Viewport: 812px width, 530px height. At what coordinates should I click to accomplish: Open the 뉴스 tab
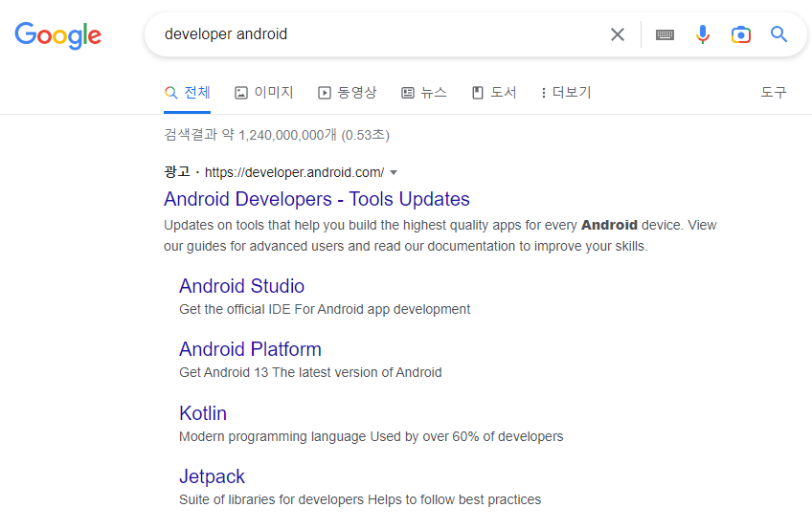pos(424,93)
